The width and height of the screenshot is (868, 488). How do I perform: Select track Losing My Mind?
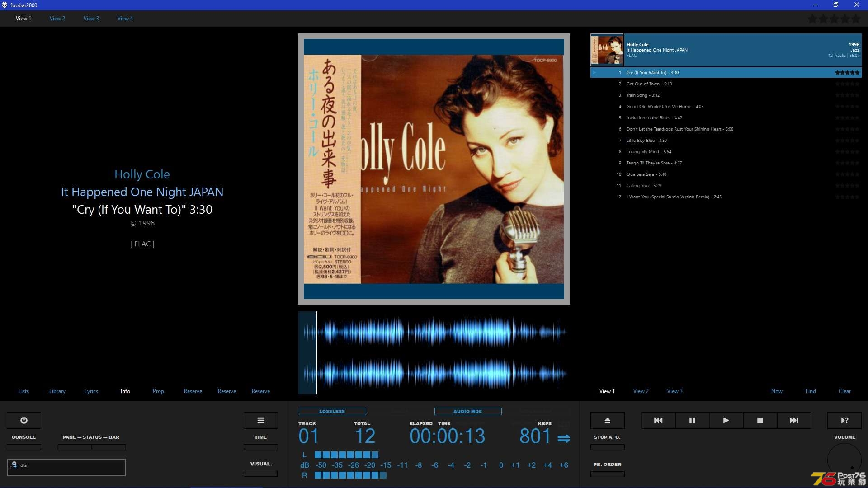pos(726,152)
